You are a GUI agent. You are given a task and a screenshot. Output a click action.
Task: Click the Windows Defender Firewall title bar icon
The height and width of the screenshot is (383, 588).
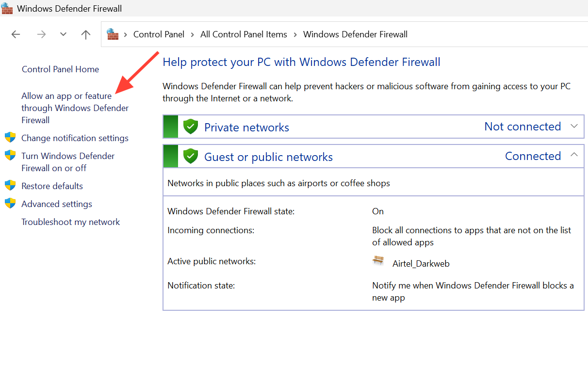coord(7,8)
